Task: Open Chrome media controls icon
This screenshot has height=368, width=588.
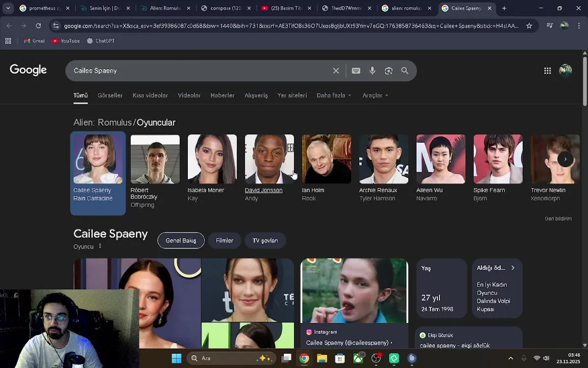Action: tap(549, 26)
